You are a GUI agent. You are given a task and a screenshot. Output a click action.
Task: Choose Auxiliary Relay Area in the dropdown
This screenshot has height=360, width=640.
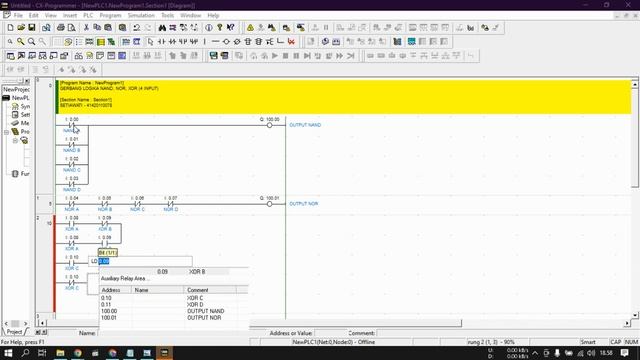pyautogui.click(x=125, y=278)
